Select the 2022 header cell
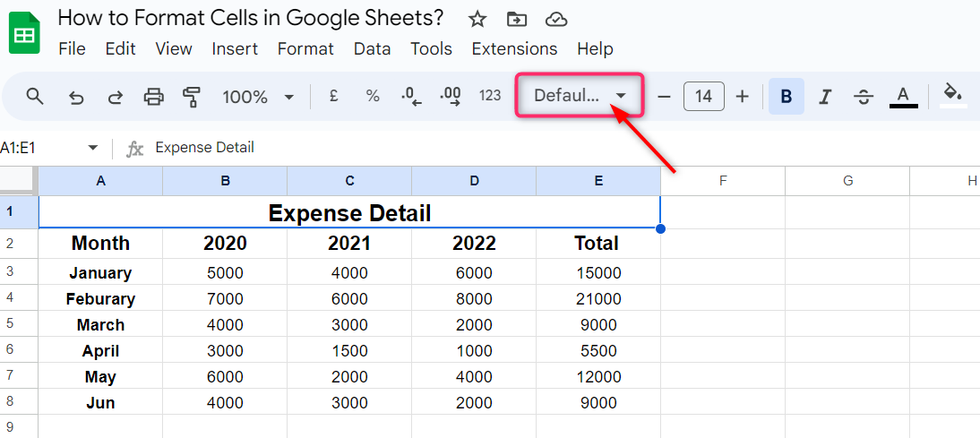Viewport: 980px width, 438px height. tap(474, 244)
